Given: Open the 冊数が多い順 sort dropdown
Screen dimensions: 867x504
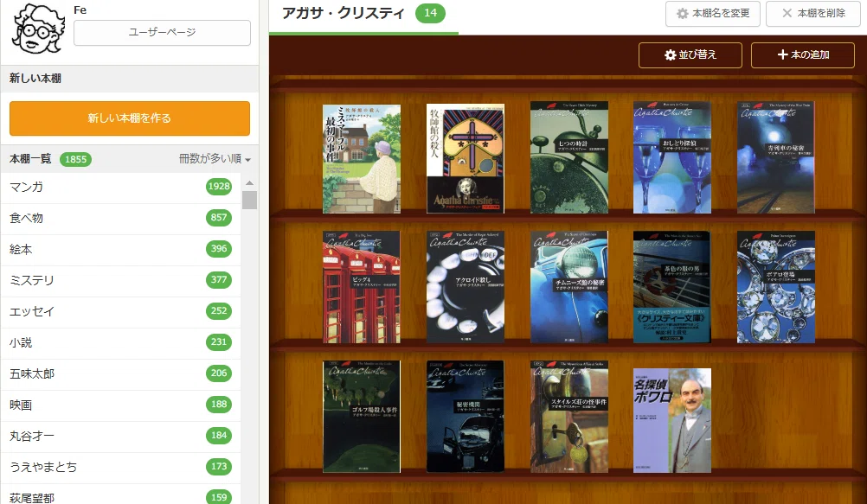Looking at the screenshot, I should click(215, 159).
